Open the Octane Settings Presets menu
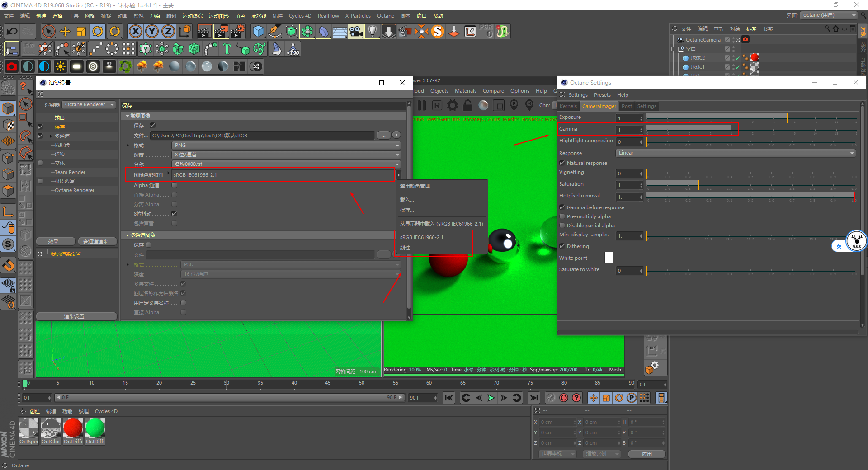The image size is (868, 470). point(602,95)
